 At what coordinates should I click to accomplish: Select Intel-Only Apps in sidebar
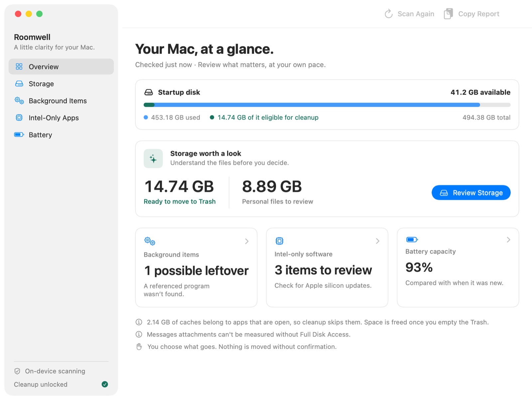tap(61, 117)
